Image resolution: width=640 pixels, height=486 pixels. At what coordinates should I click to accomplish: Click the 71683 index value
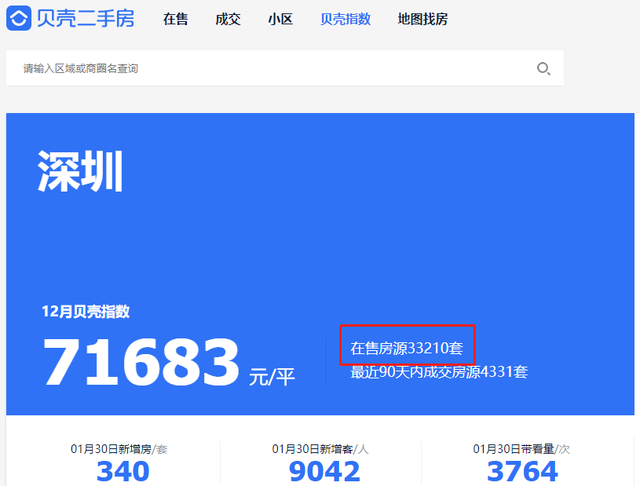pos(141,362)
